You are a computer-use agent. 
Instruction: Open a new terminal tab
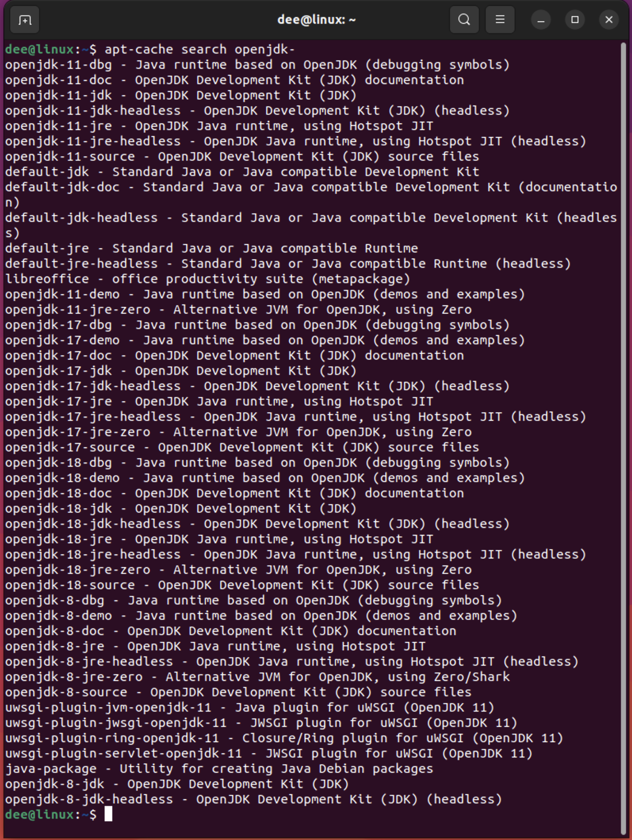(25, 20)
